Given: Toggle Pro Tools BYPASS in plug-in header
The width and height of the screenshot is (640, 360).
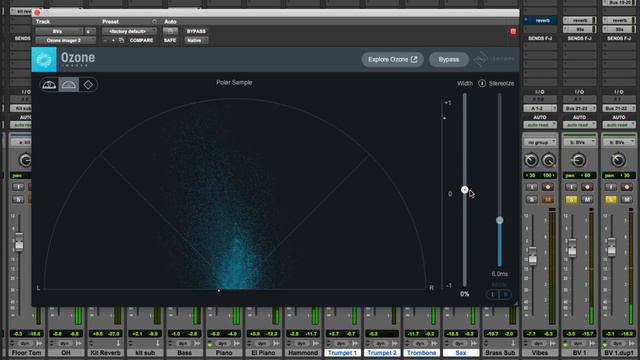Looking at the screenshot, I should [x=196, y=31].
